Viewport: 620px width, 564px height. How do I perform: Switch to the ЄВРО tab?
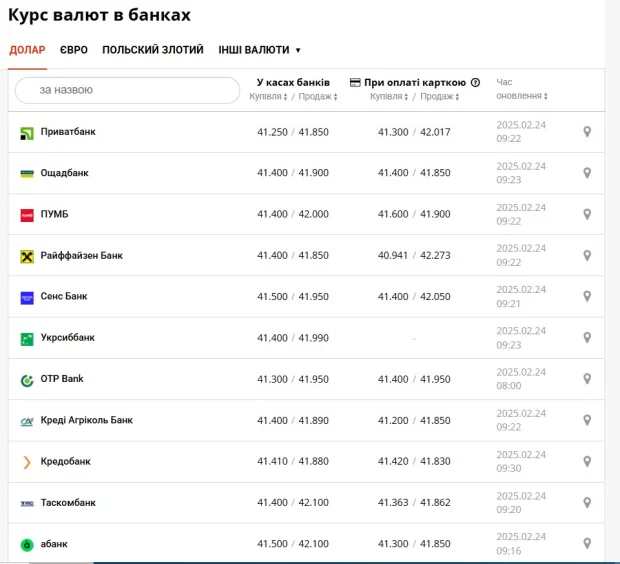coord(73,50)
